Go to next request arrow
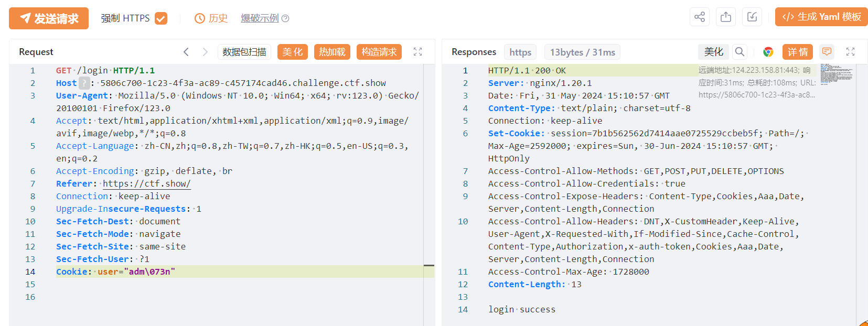The image size is (868, 326). [x=205, y=52]
